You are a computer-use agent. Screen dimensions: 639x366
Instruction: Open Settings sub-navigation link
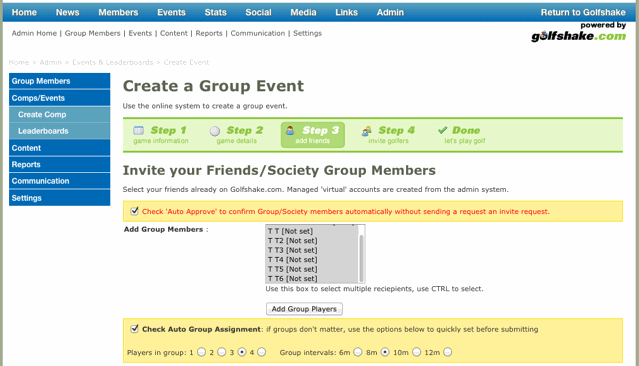point(307,33)
